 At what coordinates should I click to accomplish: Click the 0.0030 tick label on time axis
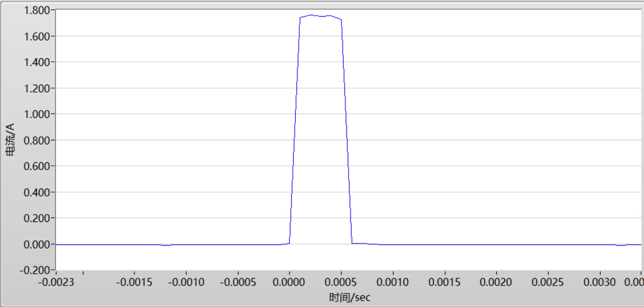tap(601, 282)
